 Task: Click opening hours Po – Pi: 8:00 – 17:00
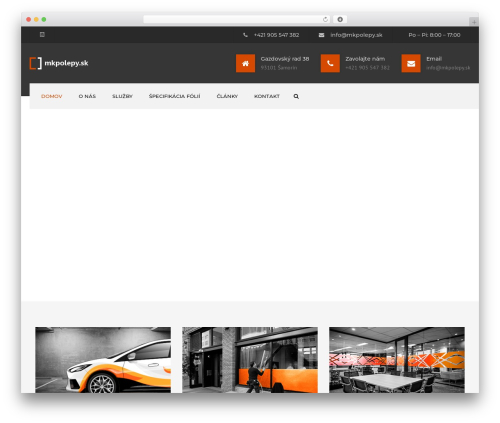[x=434, y=35]
